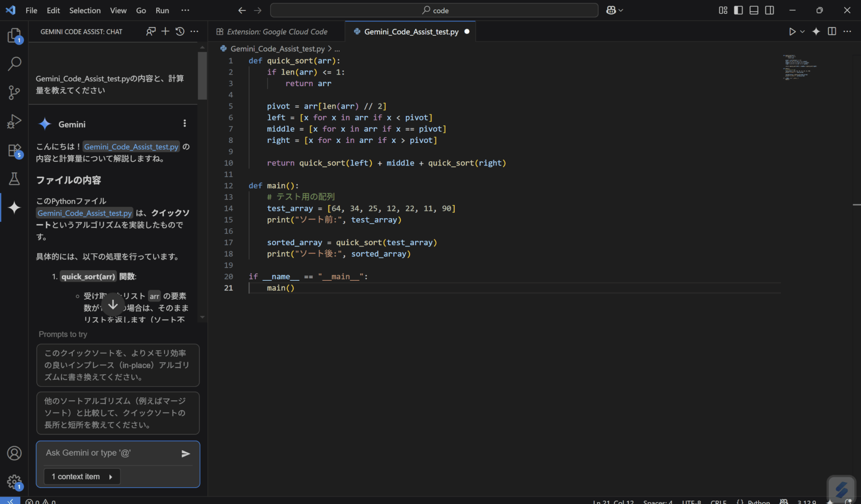This screenshot has width=861, height=504.
Task: Select Gemini Code Assist sparkle in activity bar
Action: click(14, 207)
